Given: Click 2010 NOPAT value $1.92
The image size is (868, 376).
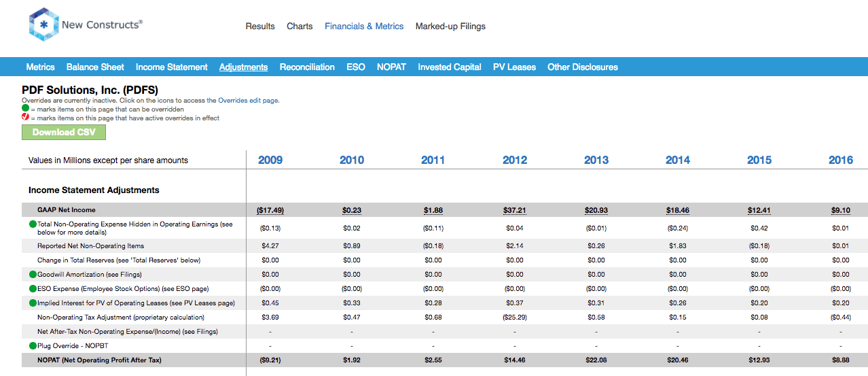Looking at the screenshot, I should point(352,360).
